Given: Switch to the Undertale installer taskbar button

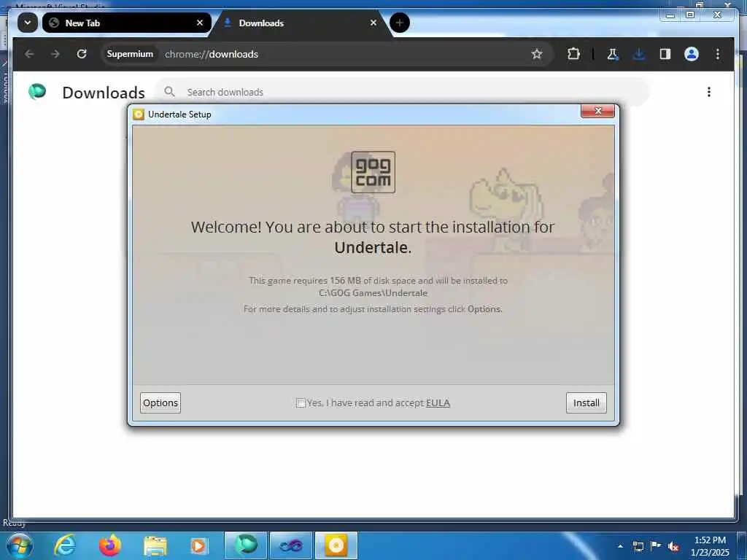Looking at the screenshot, I should pyautogui.click(x=336, y=545).
